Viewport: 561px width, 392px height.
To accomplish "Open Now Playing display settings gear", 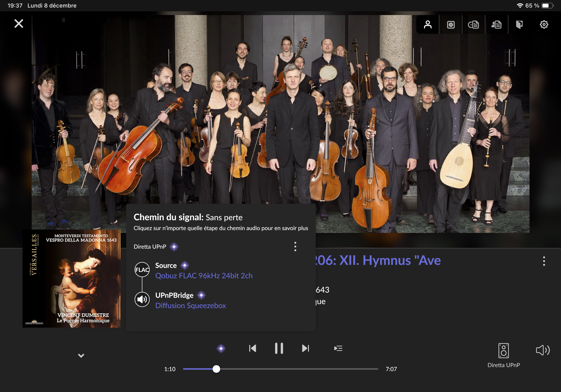I will pos(544,25).
